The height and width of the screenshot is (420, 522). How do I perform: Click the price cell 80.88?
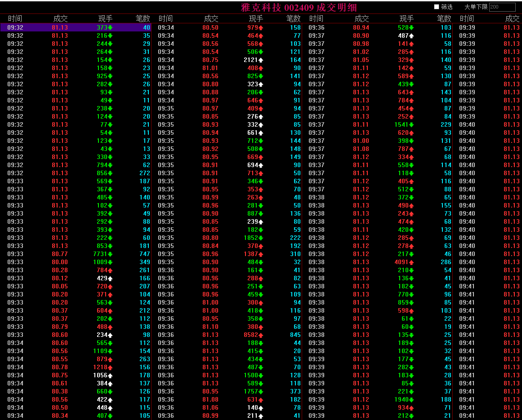pos(210,92)
